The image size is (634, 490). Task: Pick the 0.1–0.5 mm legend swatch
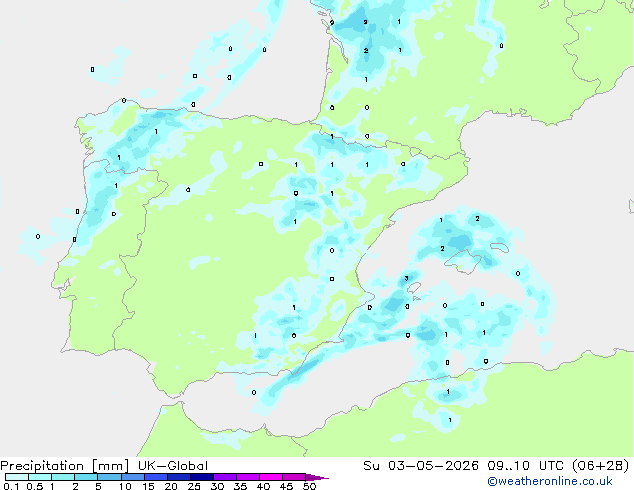[x=17, y=477]
